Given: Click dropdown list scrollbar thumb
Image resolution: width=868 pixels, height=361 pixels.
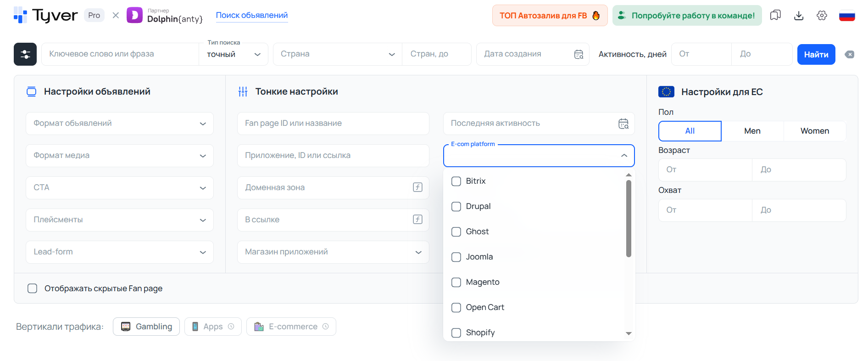Looking at the screenshot, I should click(629, 219).
